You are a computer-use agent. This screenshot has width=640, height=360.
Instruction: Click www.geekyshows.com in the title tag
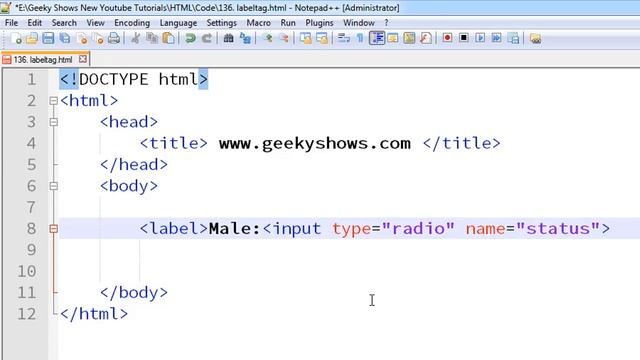(315, 143)
